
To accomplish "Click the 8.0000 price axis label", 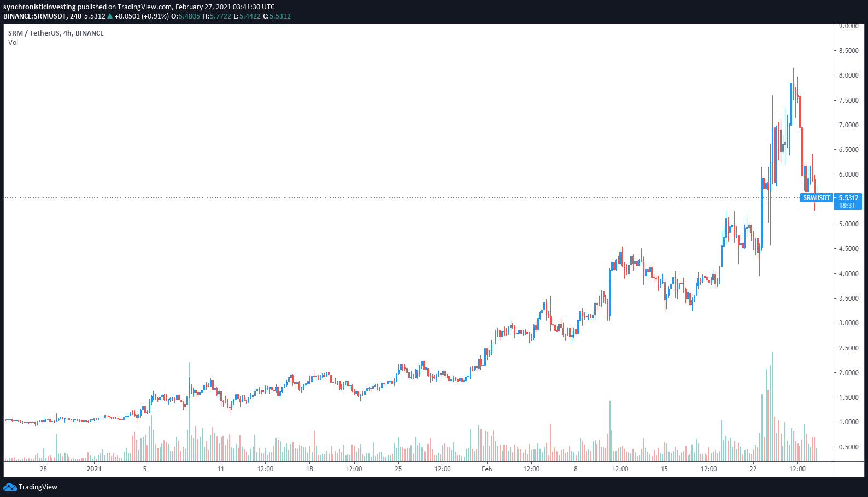I will 848,75.
